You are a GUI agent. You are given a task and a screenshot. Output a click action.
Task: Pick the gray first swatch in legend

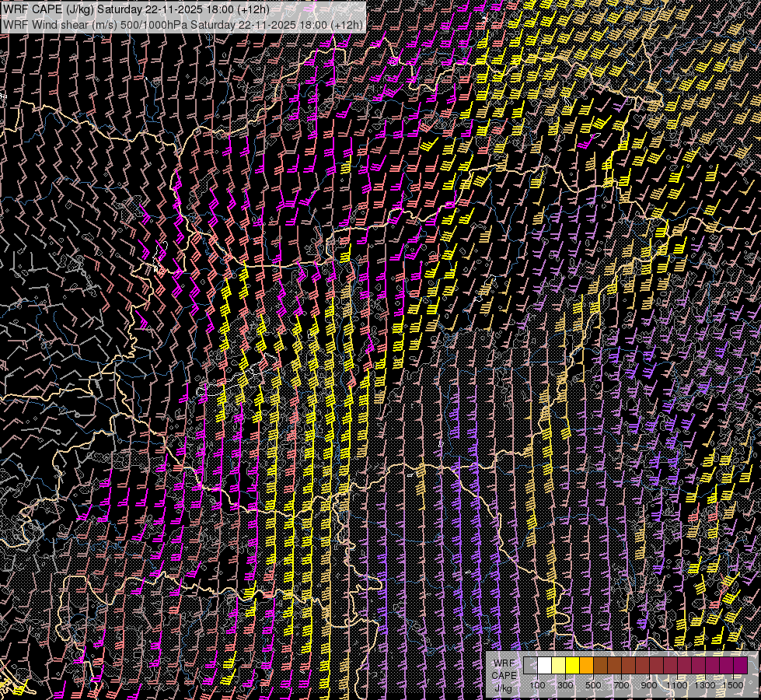[x=530, y=666]
